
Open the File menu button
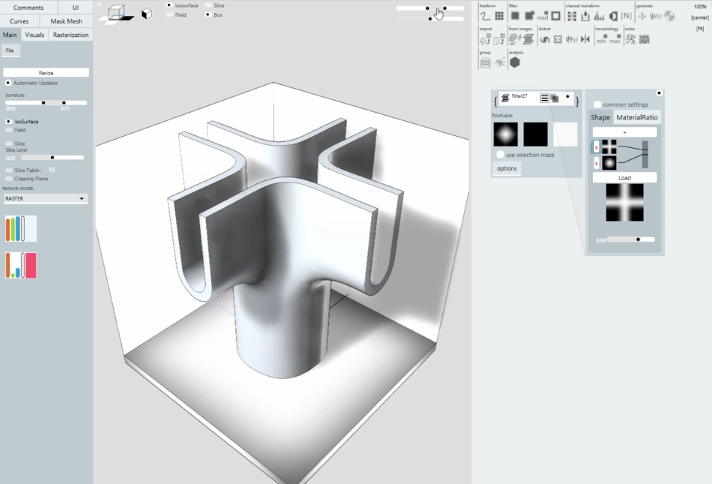pos(10,50)
